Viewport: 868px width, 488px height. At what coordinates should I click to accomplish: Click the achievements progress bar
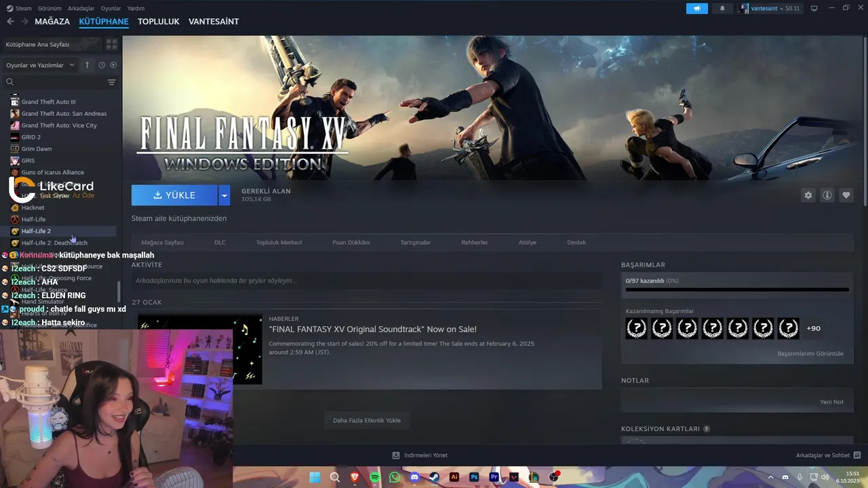click(x=737, y=289)
